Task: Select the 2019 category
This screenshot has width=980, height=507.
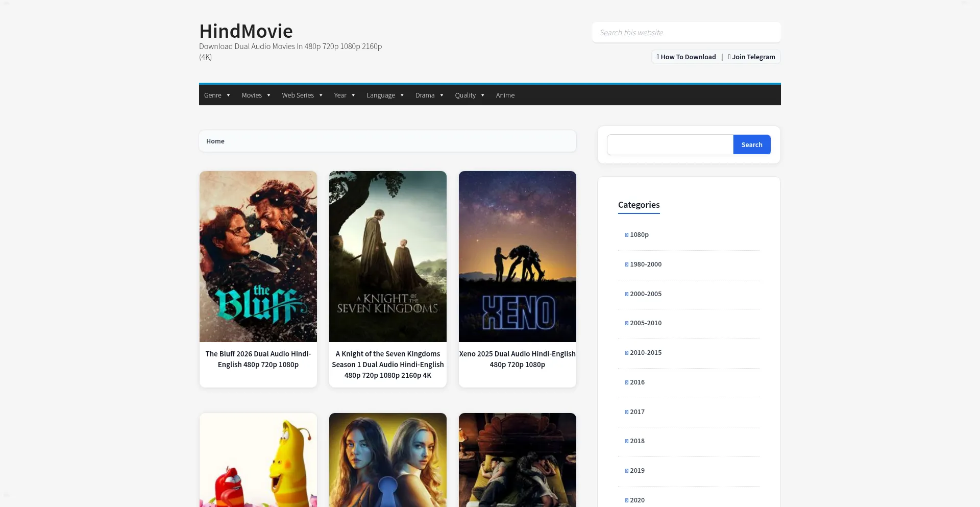Action: pyautogui.click(x=637, y=471)
